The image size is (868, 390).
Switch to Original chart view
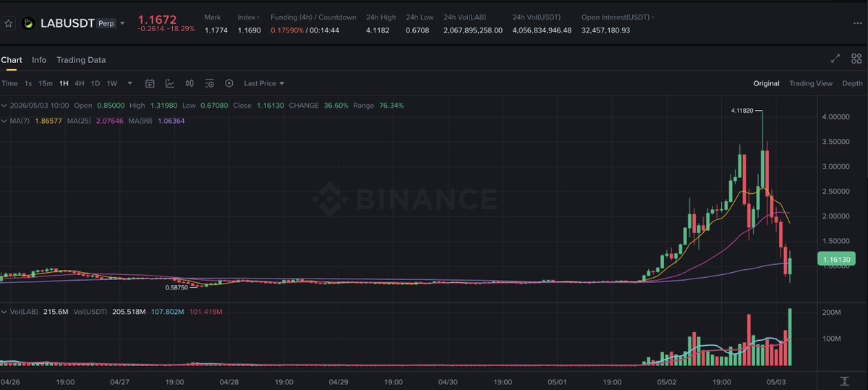coord(767,83)
